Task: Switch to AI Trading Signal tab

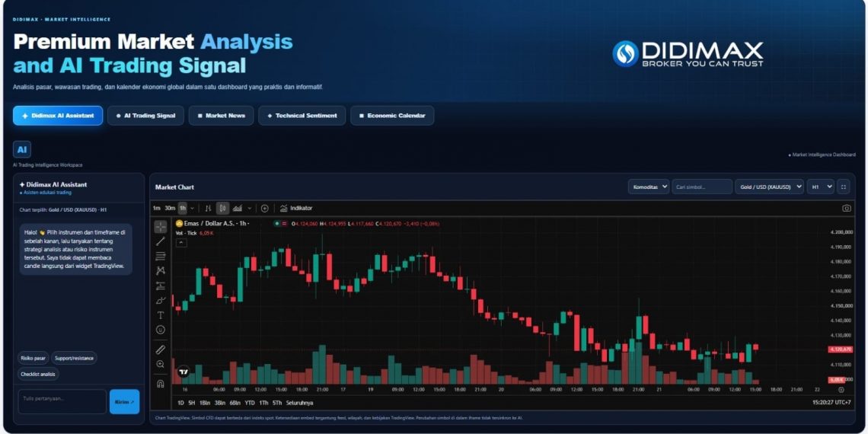Action: [x=145, y=116]
